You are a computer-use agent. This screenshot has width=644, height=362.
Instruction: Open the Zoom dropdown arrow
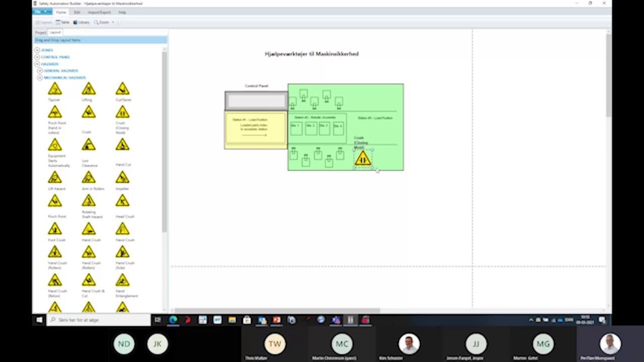pyautogui.click(x=113, y=22)
